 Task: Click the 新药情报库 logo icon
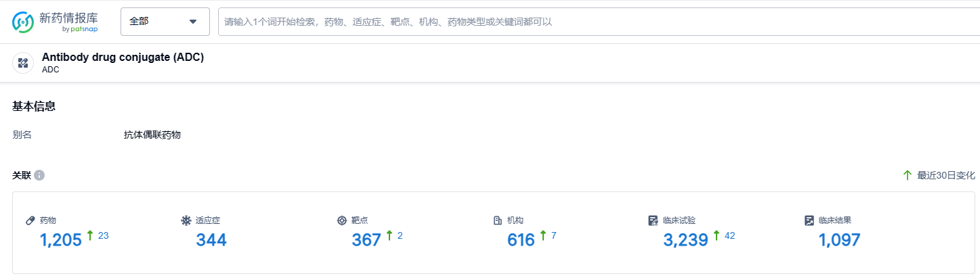23,22
